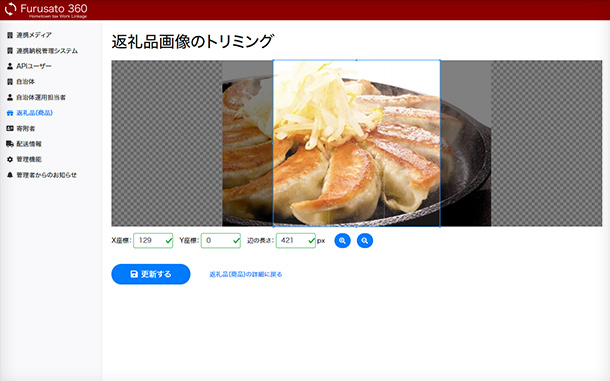This screenshot has height=381, width=610.
Task: Click the 更新する save button
Action: tap(151, 274)
